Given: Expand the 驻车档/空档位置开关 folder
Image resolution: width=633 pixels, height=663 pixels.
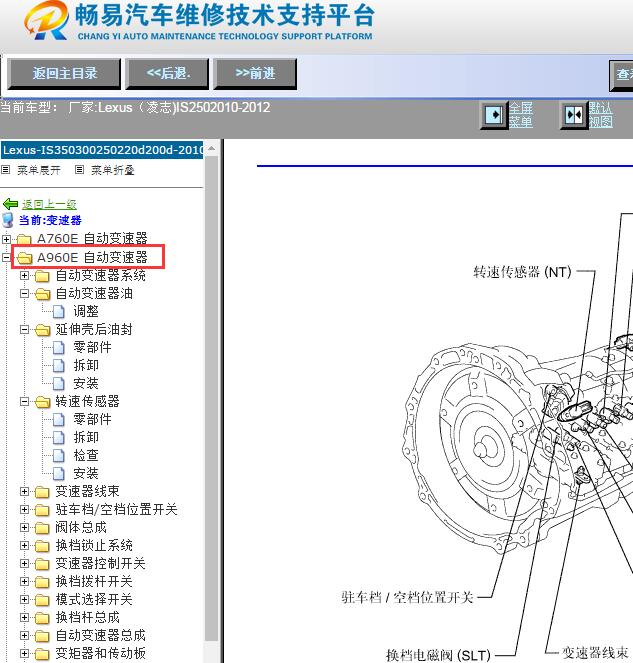Looking at the screenshot, I should pos(25,510).
